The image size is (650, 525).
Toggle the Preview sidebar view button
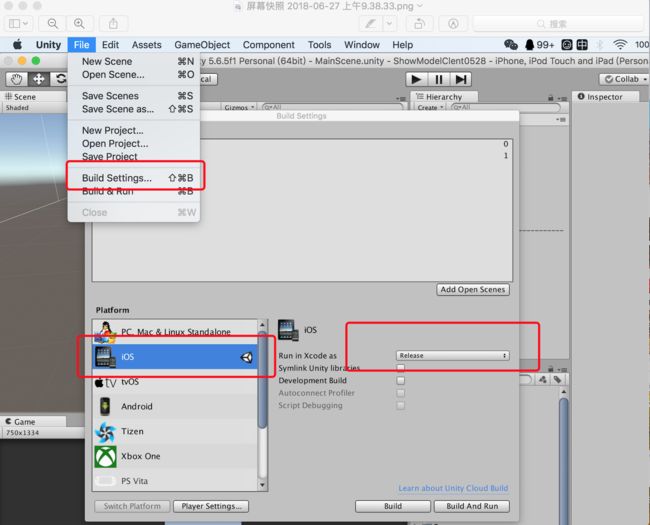(x=18, y=24)
